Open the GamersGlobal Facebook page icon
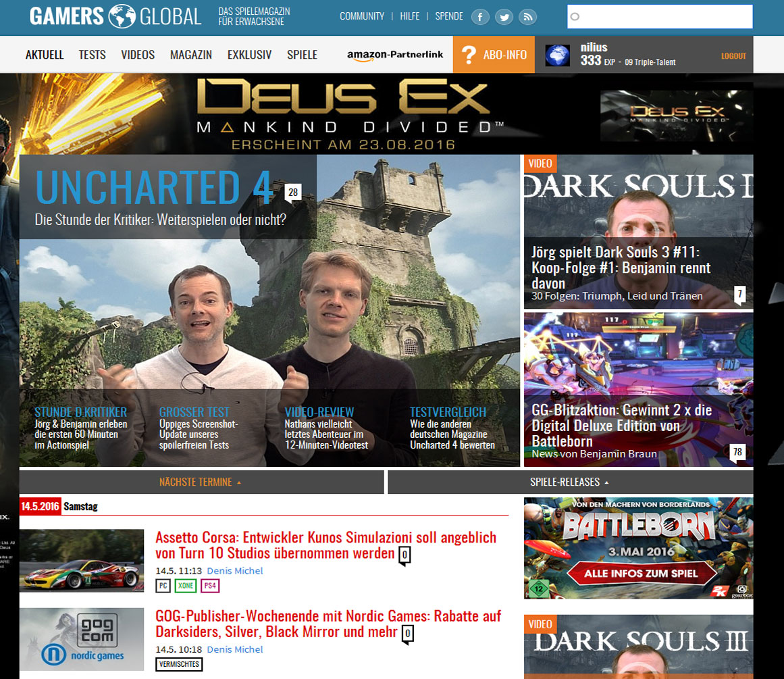This screenshot has height=679, width=784. (x=480, y=18)
